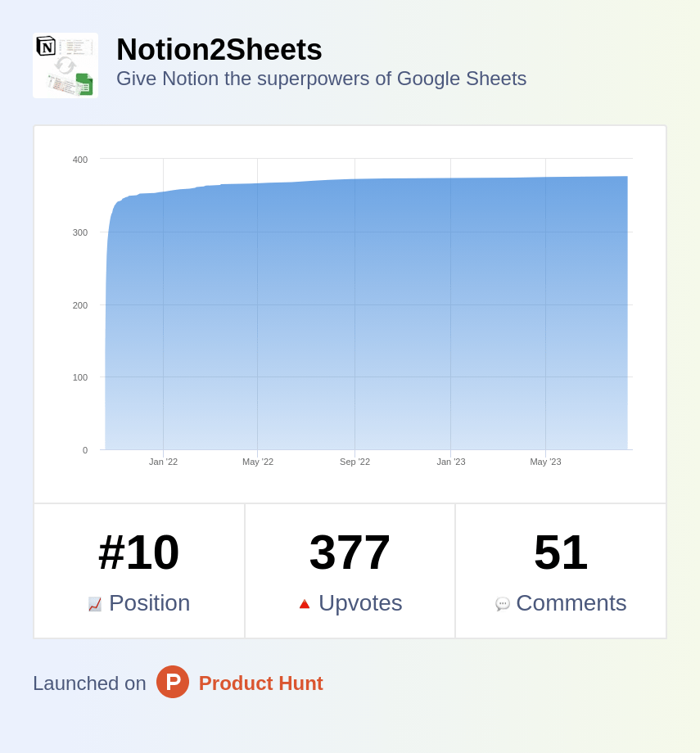Click the red upvote triangle icon
Viewport: 700px width, 753px height.
pyautogui.click(x=305, y=604)
